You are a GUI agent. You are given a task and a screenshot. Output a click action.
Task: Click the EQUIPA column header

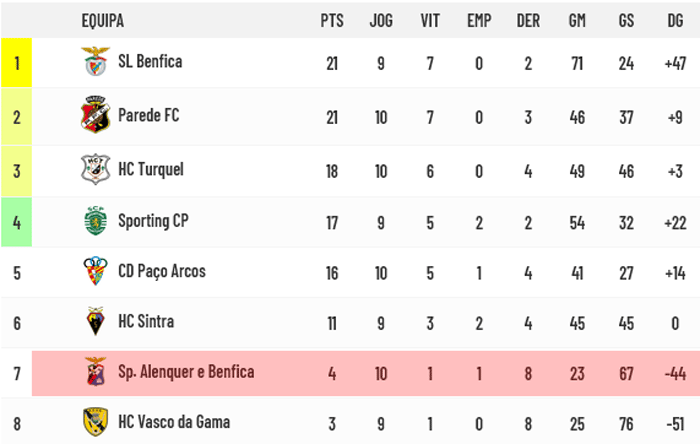(x=103, y=21)
